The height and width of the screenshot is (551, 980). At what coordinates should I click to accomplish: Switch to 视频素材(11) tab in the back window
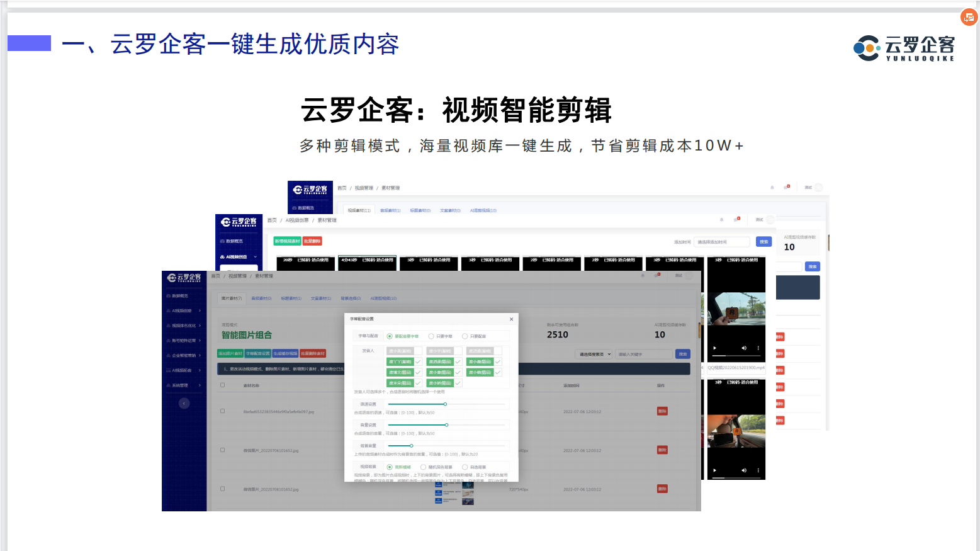359,210
